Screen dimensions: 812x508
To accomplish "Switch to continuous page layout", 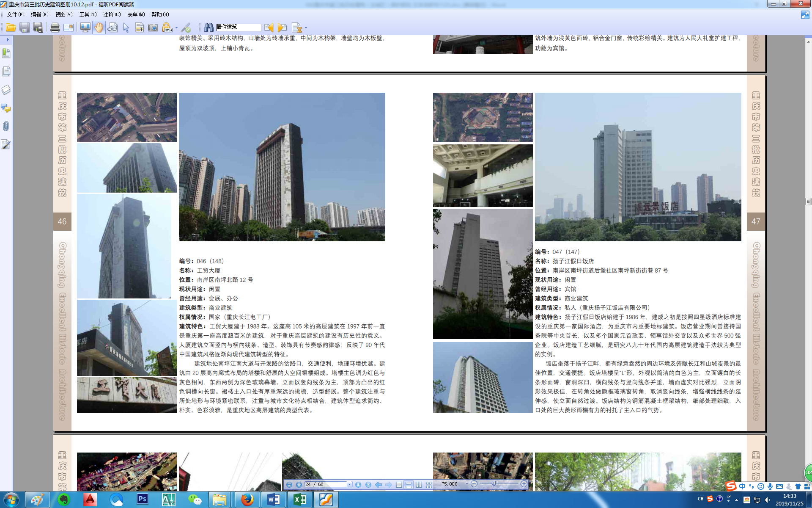I will point(409,484).
